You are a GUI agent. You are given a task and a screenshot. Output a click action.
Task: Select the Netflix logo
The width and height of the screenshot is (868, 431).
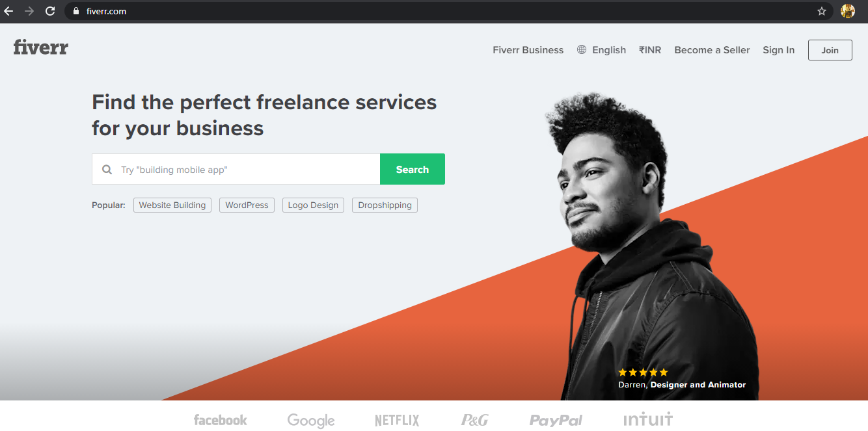pos(396,420)
